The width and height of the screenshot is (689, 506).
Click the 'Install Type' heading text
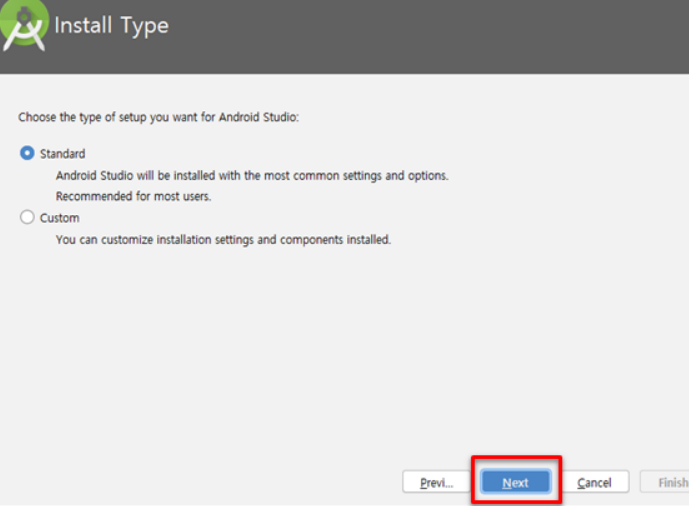tap(112, 25)
